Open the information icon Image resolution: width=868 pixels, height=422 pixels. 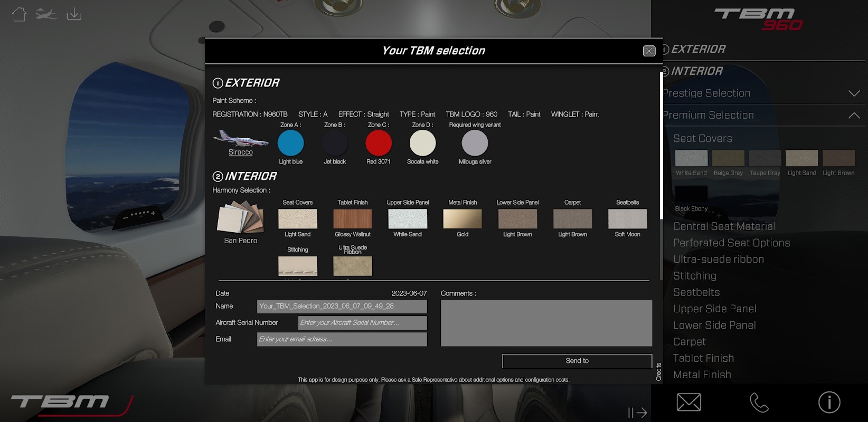829,402
